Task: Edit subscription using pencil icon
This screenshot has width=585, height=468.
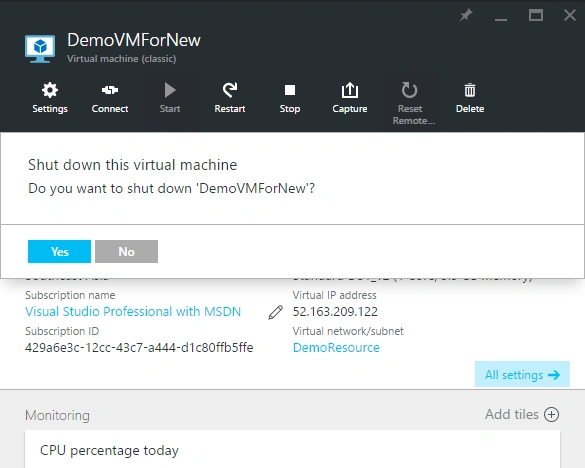Action: (276, 312)
